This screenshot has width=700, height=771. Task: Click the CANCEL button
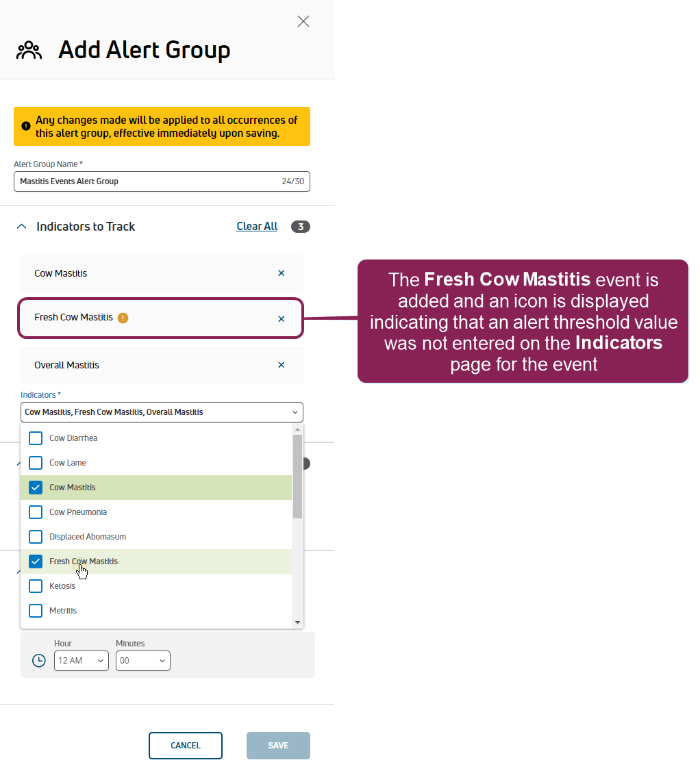pyautogui.click(x=186, y=746)
